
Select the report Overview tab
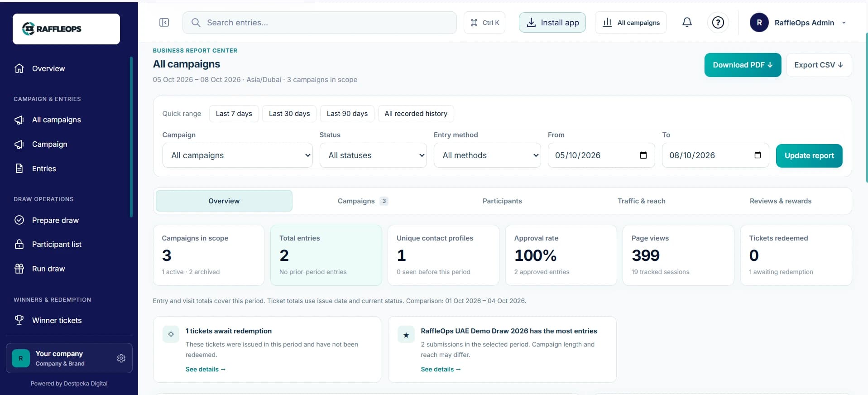pos(224,201)
